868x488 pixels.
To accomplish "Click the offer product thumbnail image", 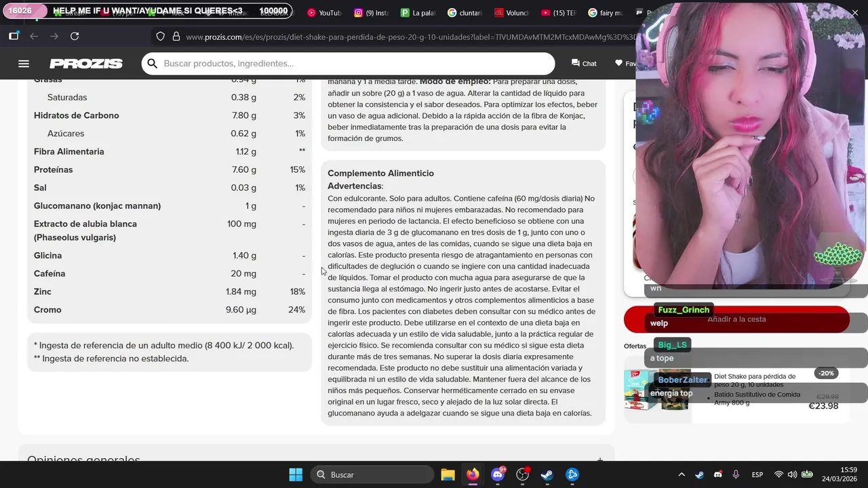I will point(656,390).
